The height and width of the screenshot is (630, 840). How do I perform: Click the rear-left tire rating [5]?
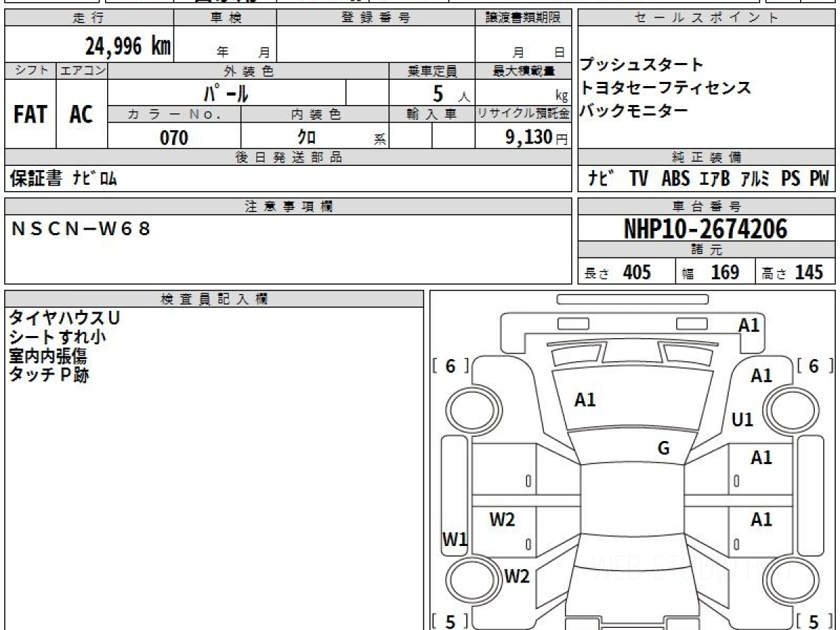(450, 621)
